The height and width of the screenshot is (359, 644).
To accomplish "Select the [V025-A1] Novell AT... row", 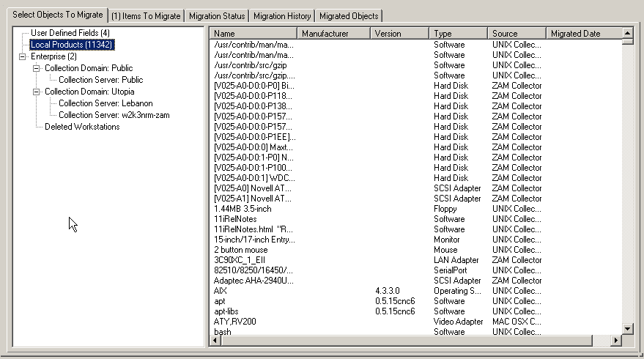I will [415, 199].
